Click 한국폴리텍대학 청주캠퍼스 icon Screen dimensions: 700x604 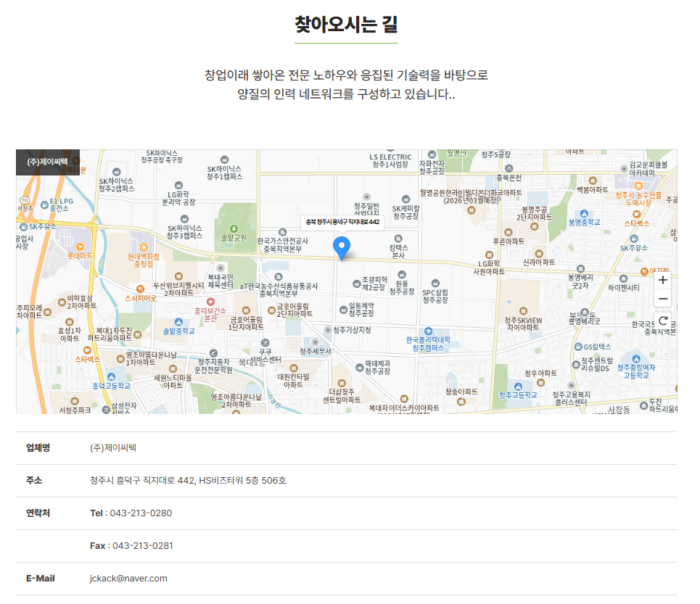[428, 331]
